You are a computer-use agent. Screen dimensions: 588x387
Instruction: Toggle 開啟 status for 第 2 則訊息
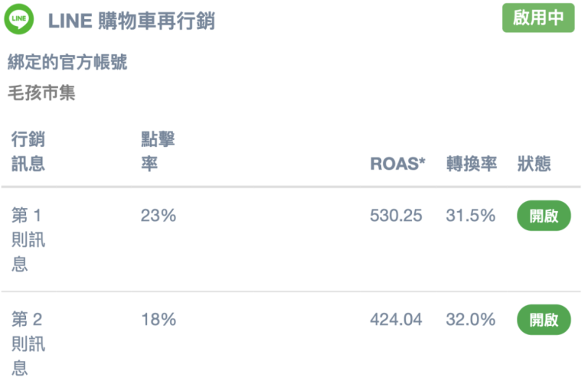(544, 320)
